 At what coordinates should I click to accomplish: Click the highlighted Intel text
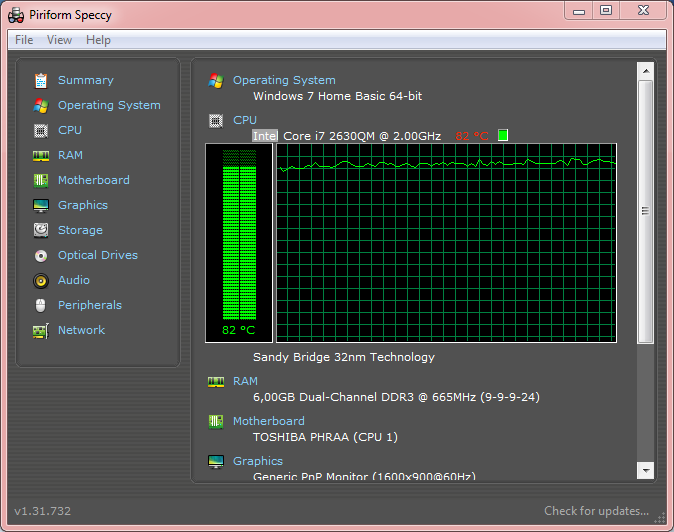click(x=265, y=136)
